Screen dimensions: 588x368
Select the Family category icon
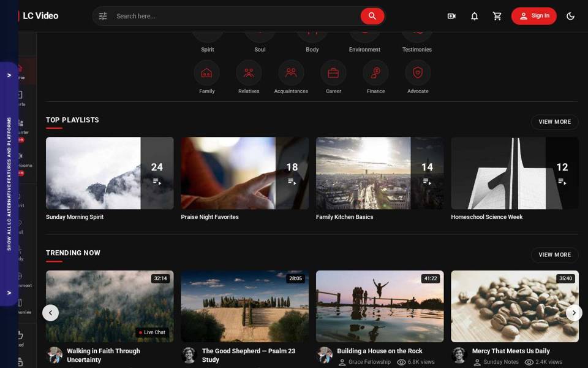pos(206,73)
